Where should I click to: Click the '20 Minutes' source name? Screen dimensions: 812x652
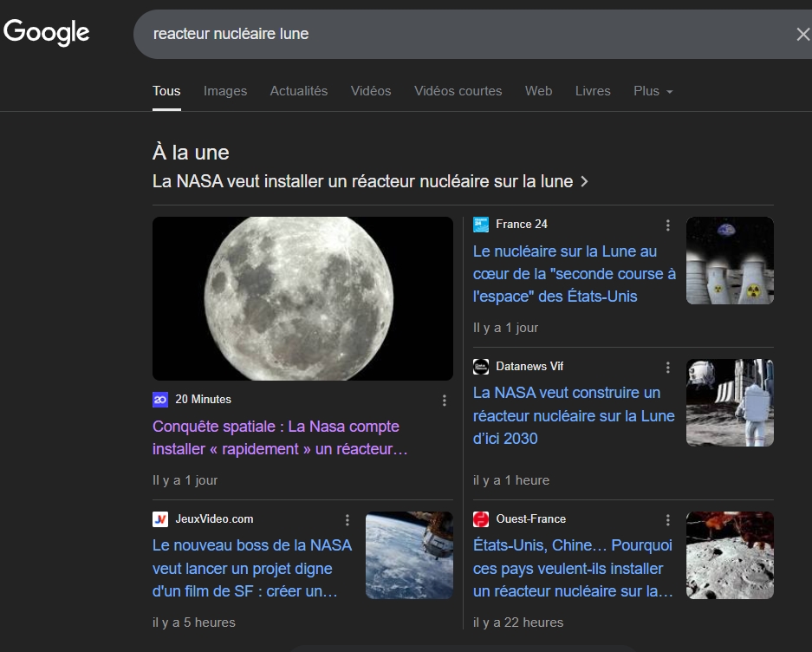(x=203, y=400)
